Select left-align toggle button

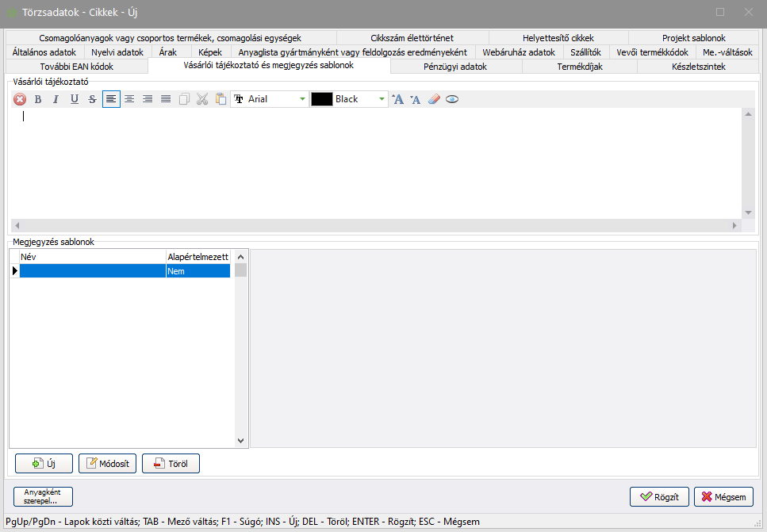[111, 99]
